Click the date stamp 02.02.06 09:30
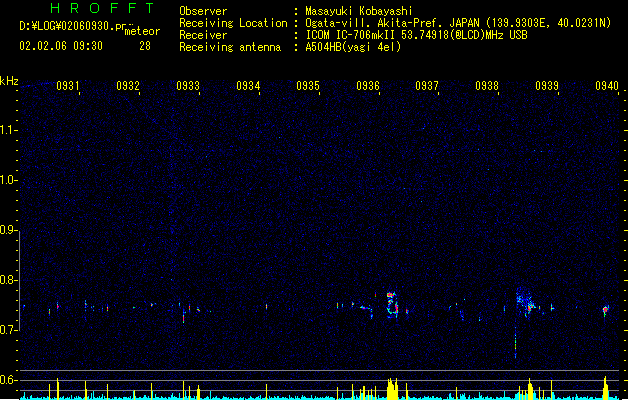Image resolution: width=629 pixels, height=400 pixels. tap(61, 46)
